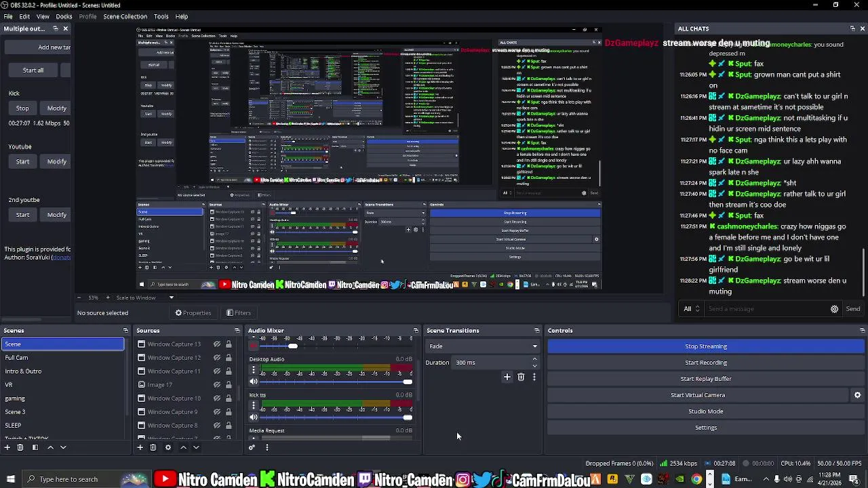Remove scene transition with trash icon
Screen dimensions: 868x488
[521, 377]
